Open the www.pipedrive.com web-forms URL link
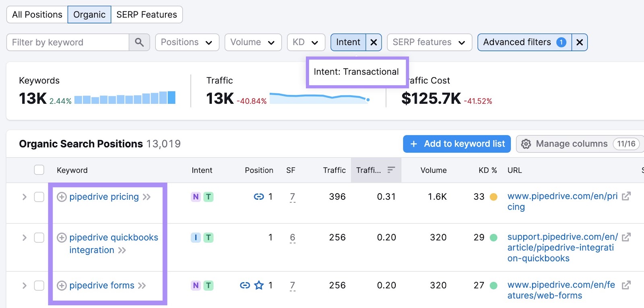This screenshot has height=308, width=644. [561, 290]
